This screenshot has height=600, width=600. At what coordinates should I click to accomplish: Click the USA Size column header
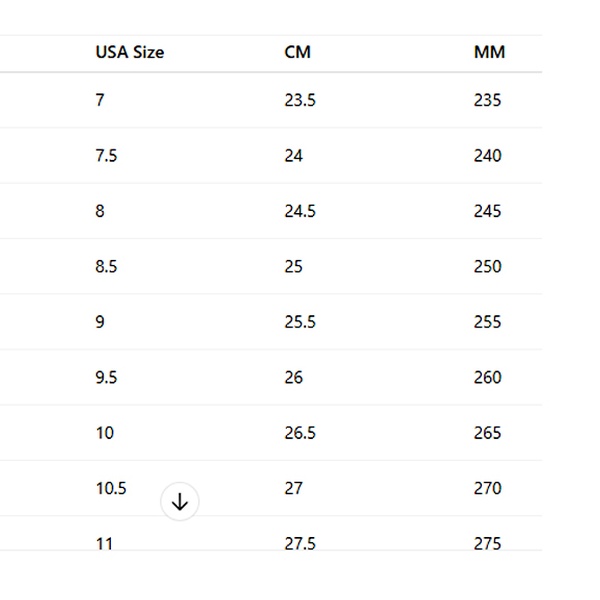[130, 52]
